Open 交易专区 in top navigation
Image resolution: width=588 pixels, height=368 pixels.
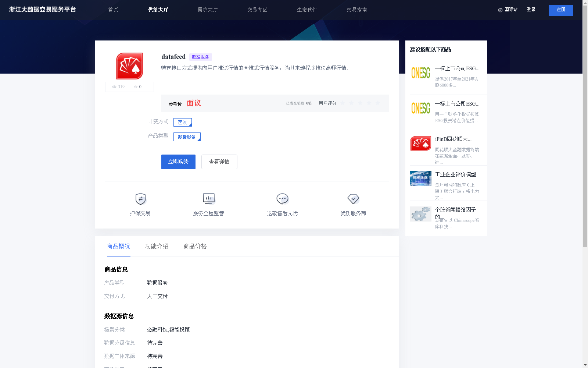pos(257,10)
